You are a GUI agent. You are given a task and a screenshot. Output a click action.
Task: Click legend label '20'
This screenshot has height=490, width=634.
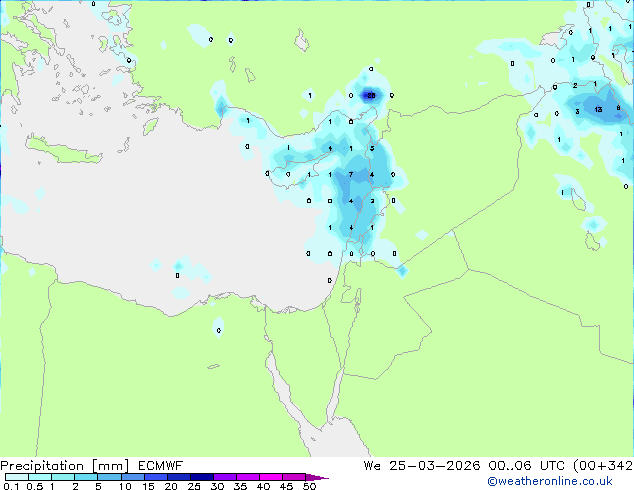[171, 486]
